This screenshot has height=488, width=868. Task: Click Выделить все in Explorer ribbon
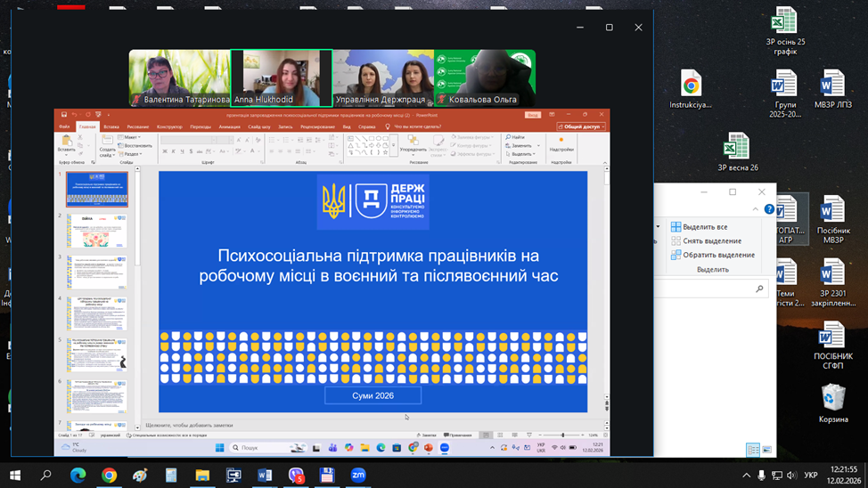(704, 227)
